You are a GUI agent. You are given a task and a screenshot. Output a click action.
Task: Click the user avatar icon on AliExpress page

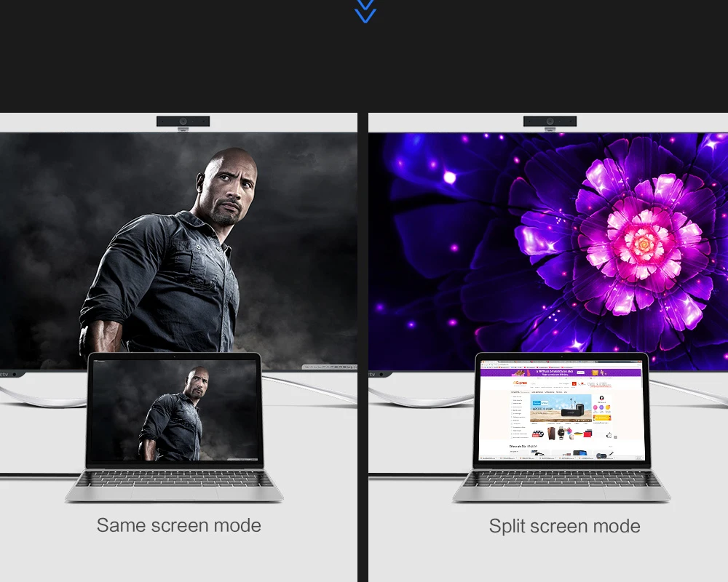(x=602, y=399)
